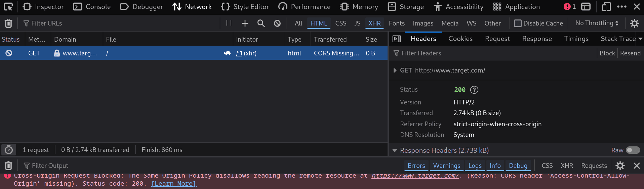
Task: Expand the GET request URL details
Action: [x=395, y=70]
